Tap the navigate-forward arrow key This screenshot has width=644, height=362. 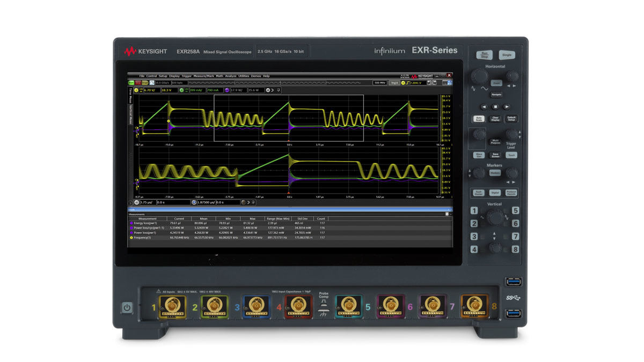point(507,106)
